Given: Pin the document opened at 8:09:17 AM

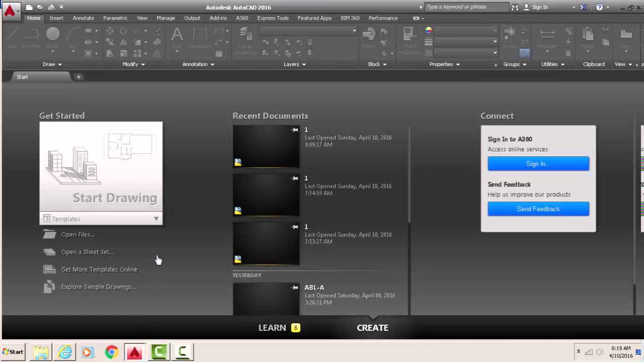Looking at the screenshot, I should click(295, 130).
